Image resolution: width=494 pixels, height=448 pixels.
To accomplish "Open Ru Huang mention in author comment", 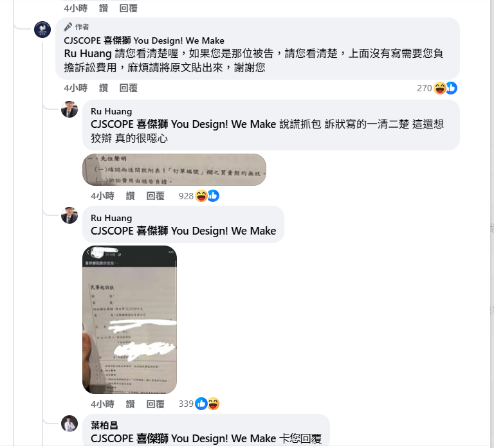I will 87,53.
